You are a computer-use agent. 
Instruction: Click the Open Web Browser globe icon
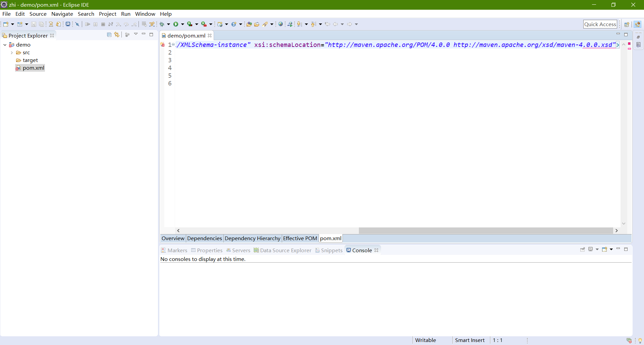click(x=280, y=24)
